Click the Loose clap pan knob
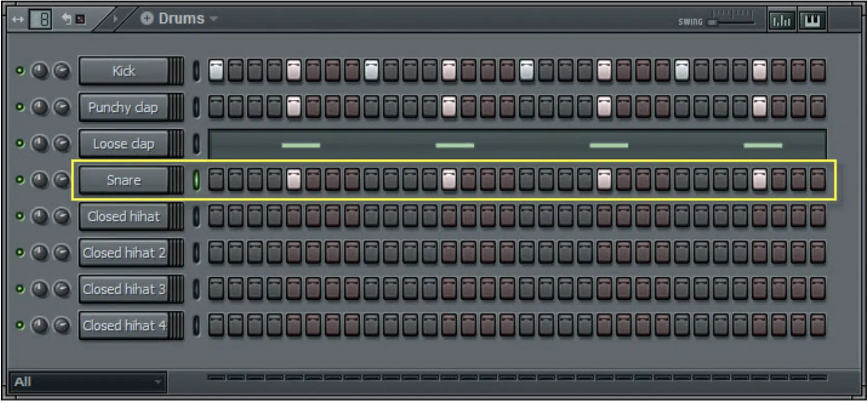This screenshot has height=403, width=868. pos(40,143)
